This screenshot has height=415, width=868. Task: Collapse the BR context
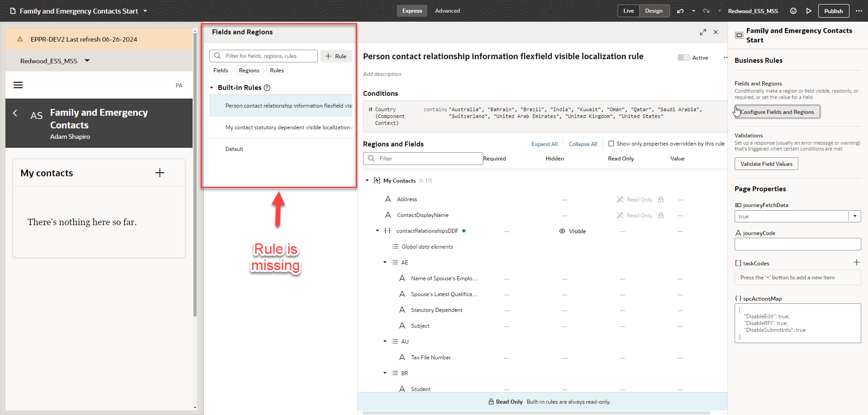tap(385, 373)
